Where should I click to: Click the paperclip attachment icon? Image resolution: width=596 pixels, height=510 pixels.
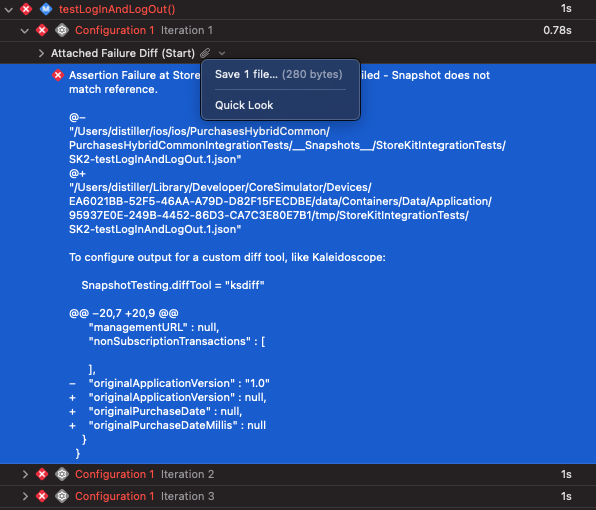(x=205, y=53)
